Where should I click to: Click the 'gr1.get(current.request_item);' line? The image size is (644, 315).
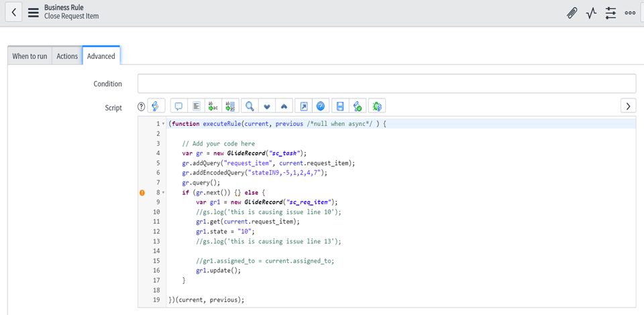pyautogui.click(x=248, y=222)
